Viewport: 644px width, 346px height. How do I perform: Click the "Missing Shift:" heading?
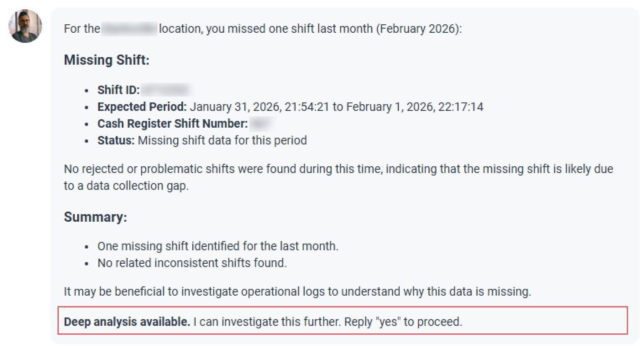[107, 60]
